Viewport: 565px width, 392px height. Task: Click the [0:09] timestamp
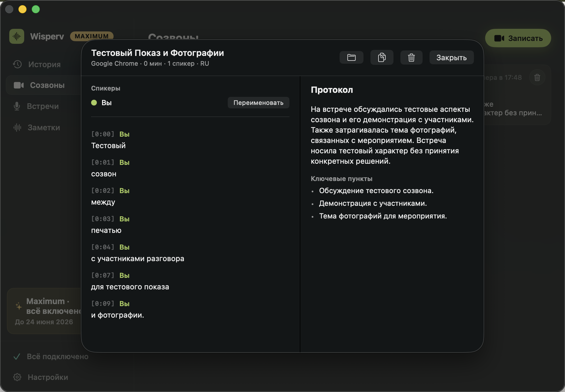click(x=103, y=304)
